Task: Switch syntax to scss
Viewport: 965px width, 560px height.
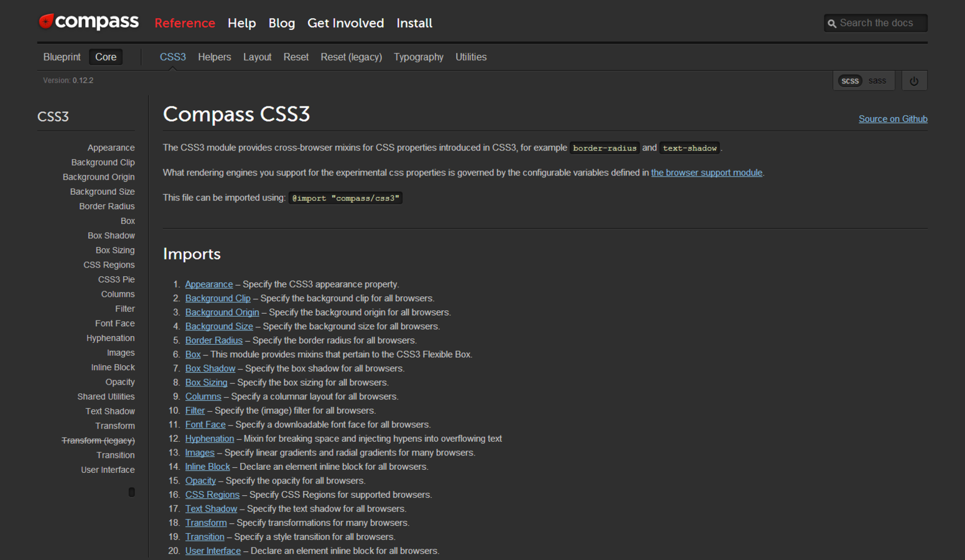Action: (x=850, y=81)
